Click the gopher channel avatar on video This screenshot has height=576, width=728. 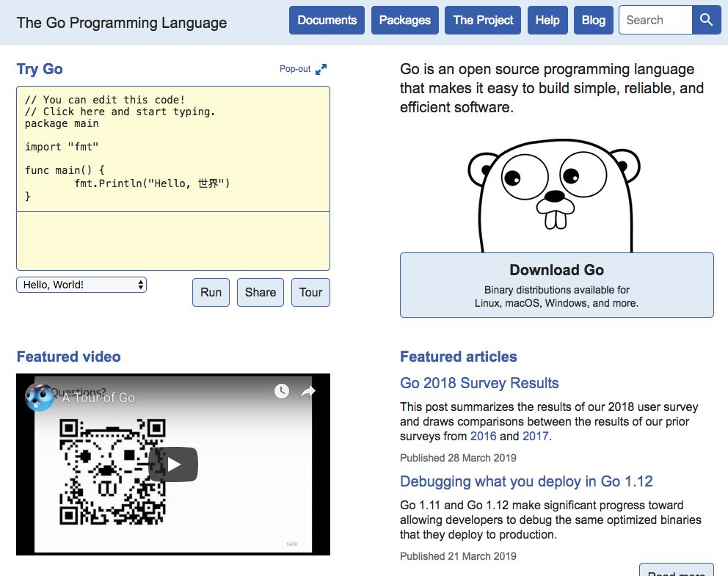[40, 397]
